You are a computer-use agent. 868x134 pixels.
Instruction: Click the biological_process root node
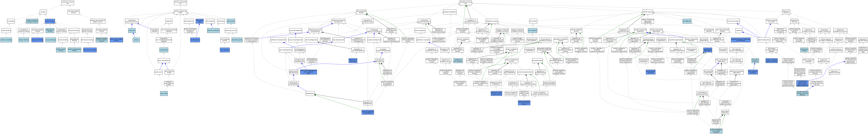[x=466, y=3]
